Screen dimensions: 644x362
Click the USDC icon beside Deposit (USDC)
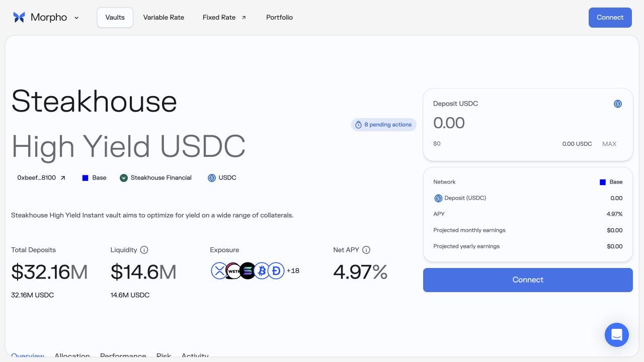(x=438, y=198)
